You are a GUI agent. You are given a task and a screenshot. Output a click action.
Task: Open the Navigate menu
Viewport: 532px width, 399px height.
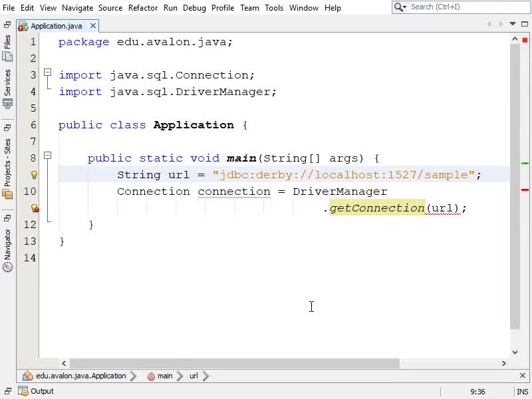click(x=77, y=7)
